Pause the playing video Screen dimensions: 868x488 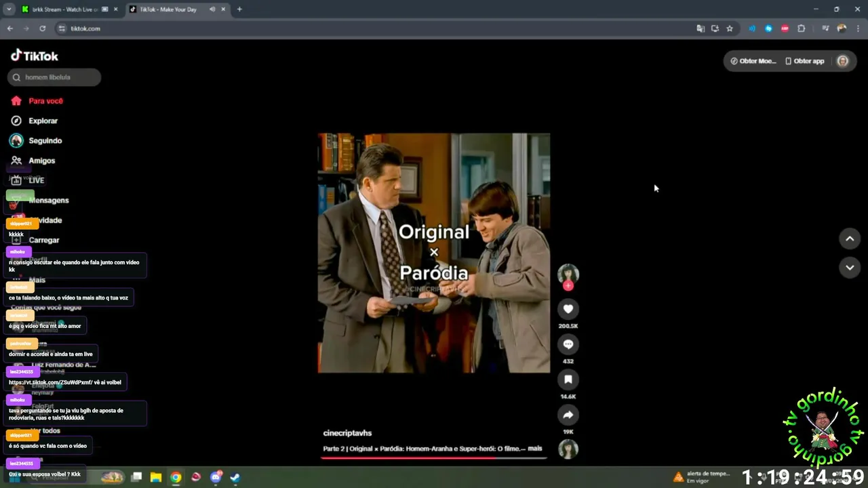pos(434,253)
